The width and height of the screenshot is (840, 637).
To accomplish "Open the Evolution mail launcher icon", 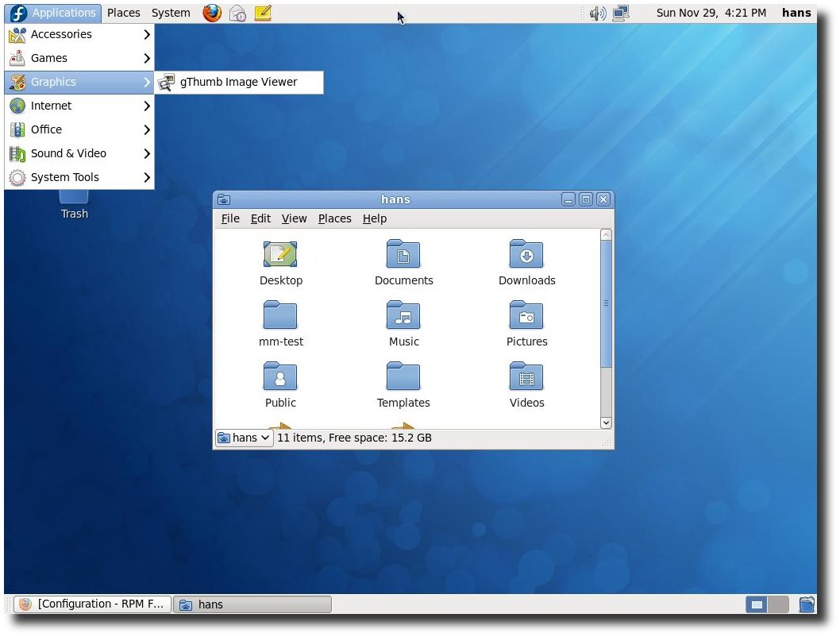I will tap(237, 13).
